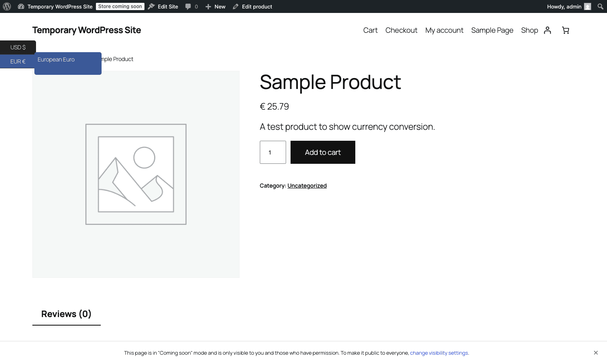Click the Store coming soon badge
The width and height of the screenshot is (607, 364).
120,6
